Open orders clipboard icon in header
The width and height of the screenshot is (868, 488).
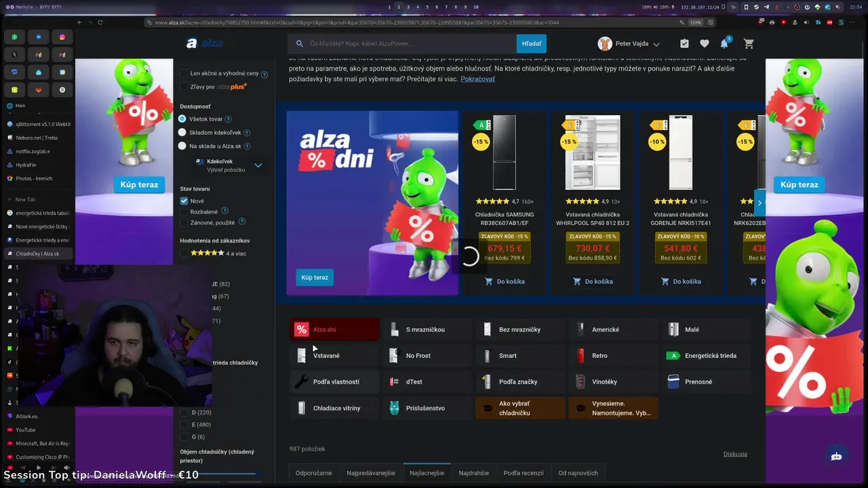[x=684, y=44]
